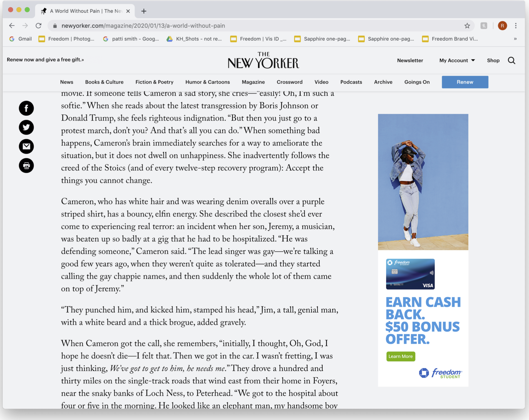Click Learn More in the Freedom ad

pyautogui.click(x=401, y=356)
